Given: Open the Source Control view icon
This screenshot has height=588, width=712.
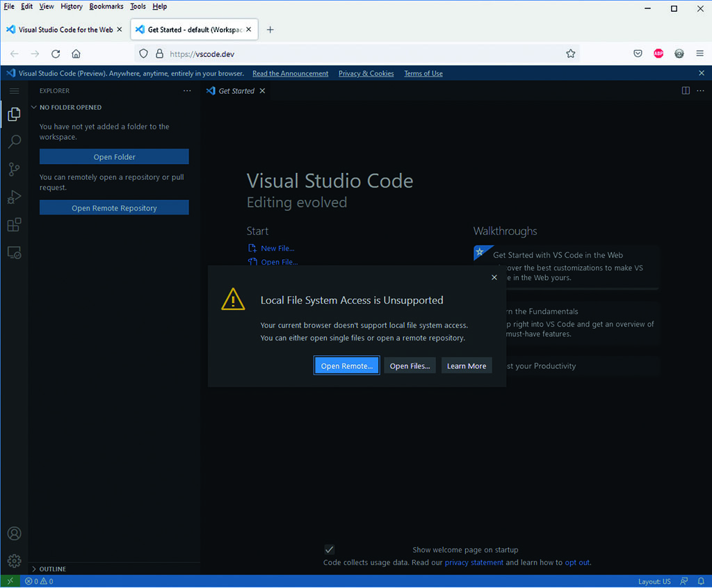Looking at the screenshot, I should tap(14, 170).
